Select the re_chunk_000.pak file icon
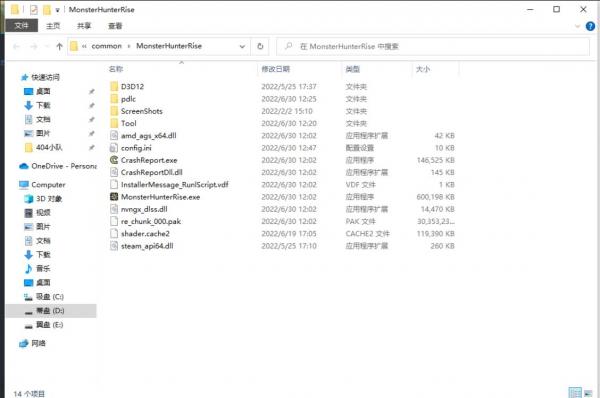This screenshot has width=600, height=398. 114,221
